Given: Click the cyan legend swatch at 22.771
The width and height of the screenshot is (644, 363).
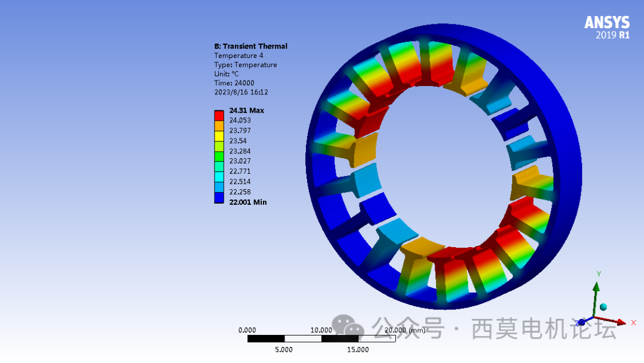Looking at the screenshot, I should pyautogui.click(x=219, y=177).
